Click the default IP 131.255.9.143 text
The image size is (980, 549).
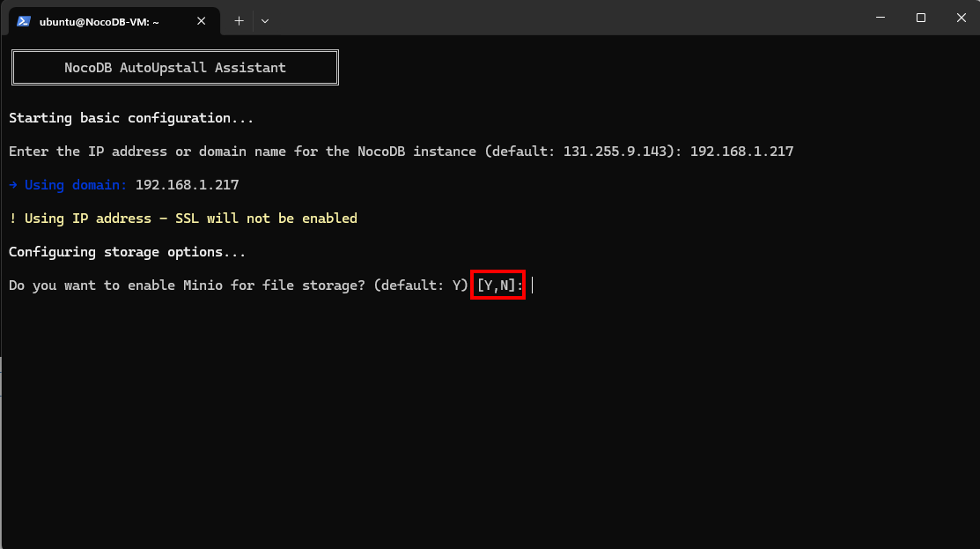(615, 152)
